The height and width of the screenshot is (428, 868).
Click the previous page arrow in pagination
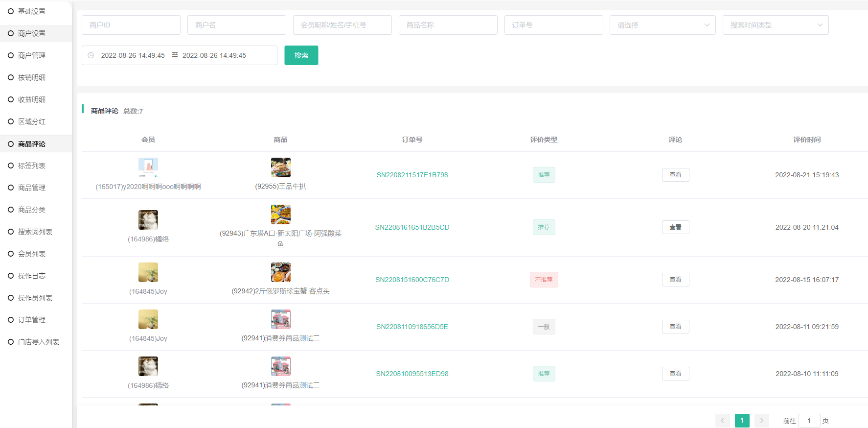[722, 421]
